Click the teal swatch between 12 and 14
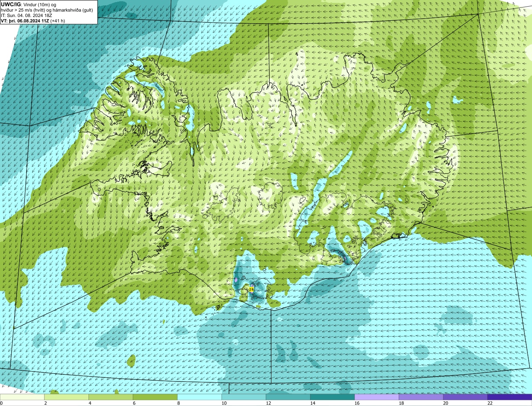The width and height of the screenshot is (532, 406). (x=288, y=397)
